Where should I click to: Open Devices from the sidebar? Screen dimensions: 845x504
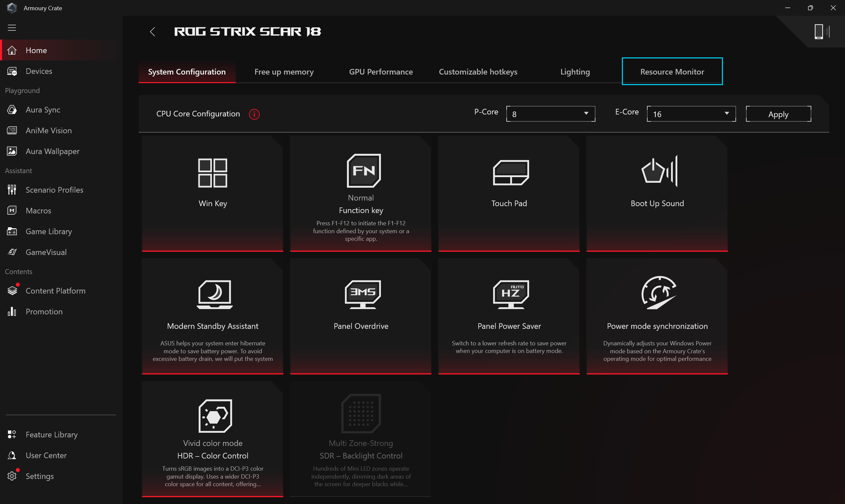[x=61, y=71]
